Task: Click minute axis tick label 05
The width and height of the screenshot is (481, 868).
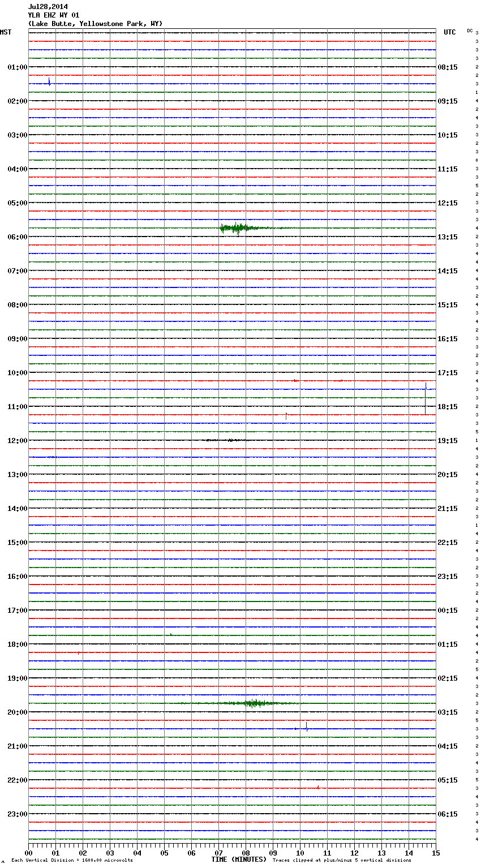Action: pyautogui.click(x=164, y=853)
